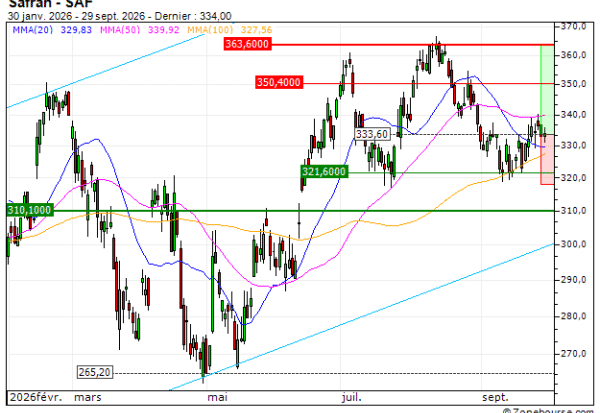600x413 pixels.
Task: Click the 350,4000 resistance label
Action: click(x=279, y=82)
